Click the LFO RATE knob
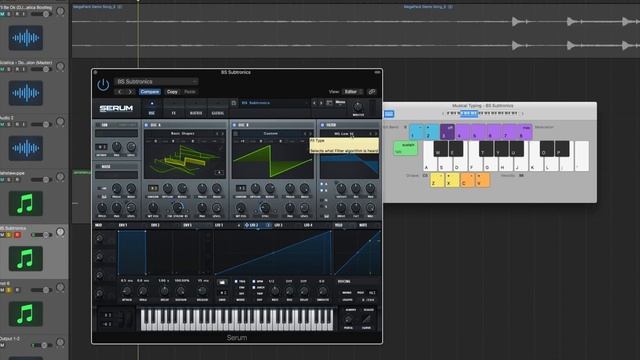The height and width of the screenshot is (360, 640). point(275,291)
